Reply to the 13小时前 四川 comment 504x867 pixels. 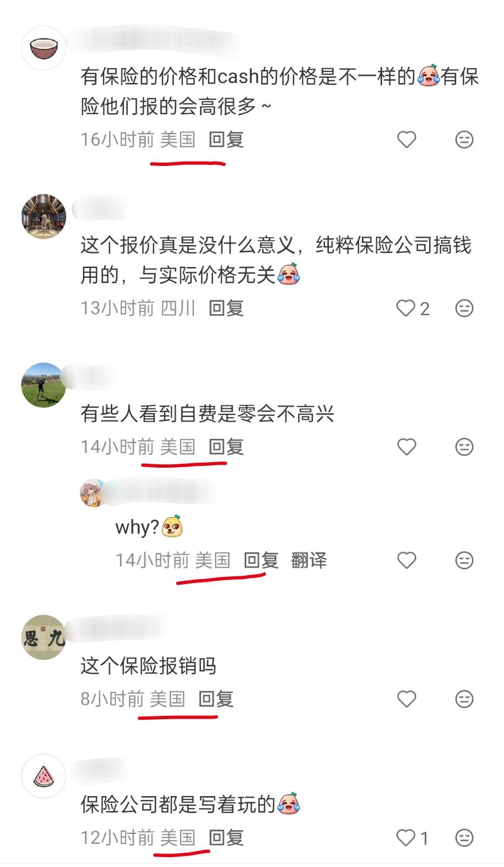[x=226, y=308]
